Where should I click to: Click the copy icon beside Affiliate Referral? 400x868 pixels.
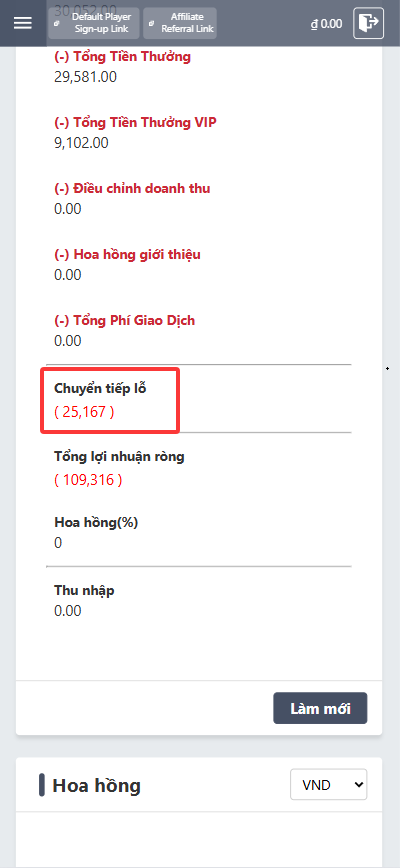point(151,24)
